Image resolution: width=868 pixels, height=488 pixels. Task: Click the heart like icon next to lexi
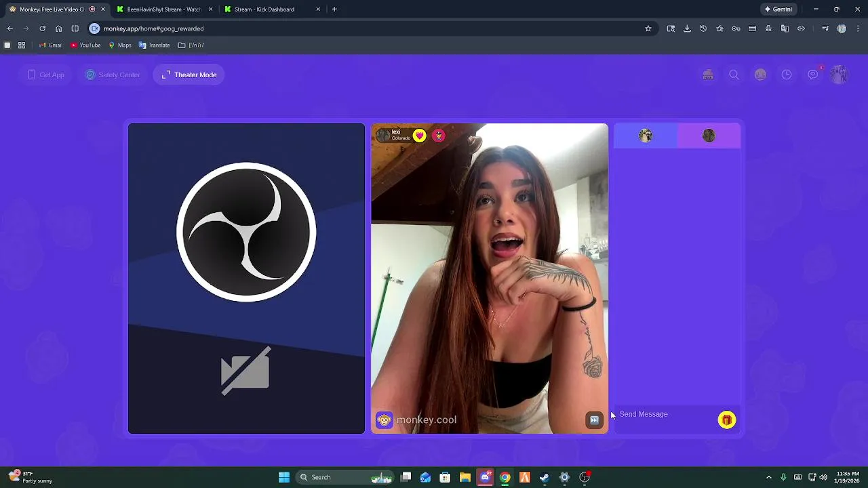[420, 136]
